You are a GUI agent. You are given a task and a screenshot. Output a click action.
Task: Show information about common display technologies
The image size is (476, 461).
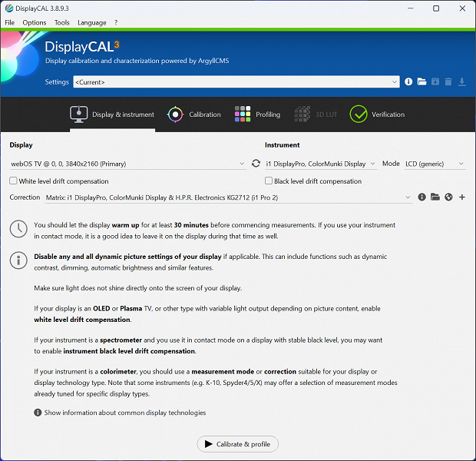120,413
